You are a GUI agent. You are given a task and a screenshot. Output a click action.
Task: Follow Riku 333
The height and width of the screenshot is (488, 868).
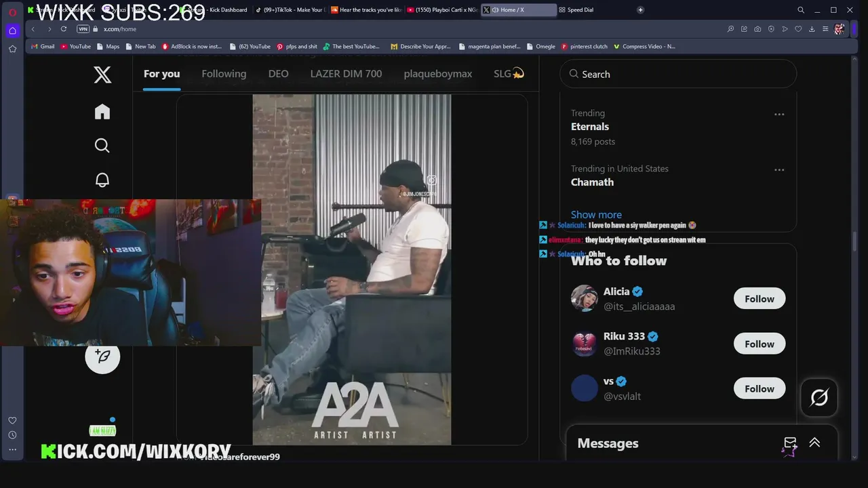coord(759,344)
